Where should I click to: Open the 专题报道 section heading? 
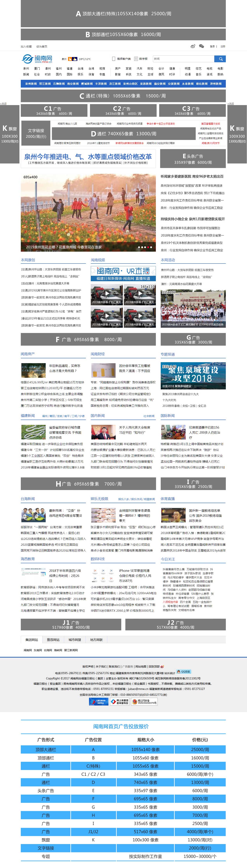168,354
